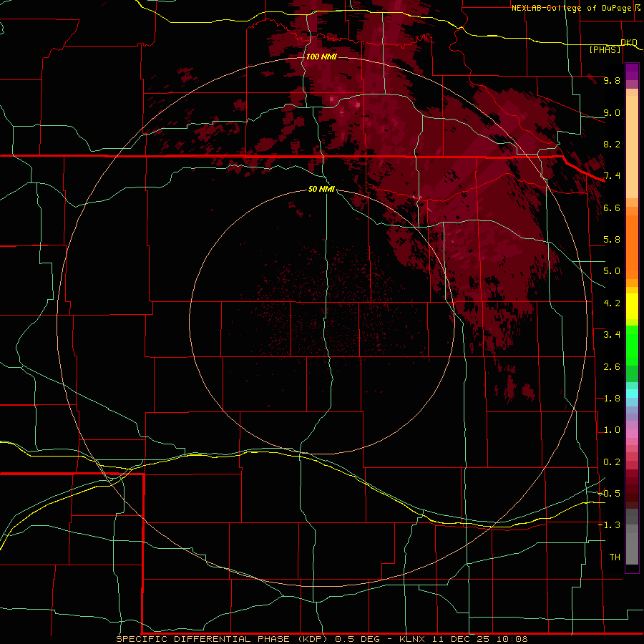Image resolution: width=644 pixels, height=644 pixels.
Task: Select the 50 NMI range ring label
Action: (321, 189)
